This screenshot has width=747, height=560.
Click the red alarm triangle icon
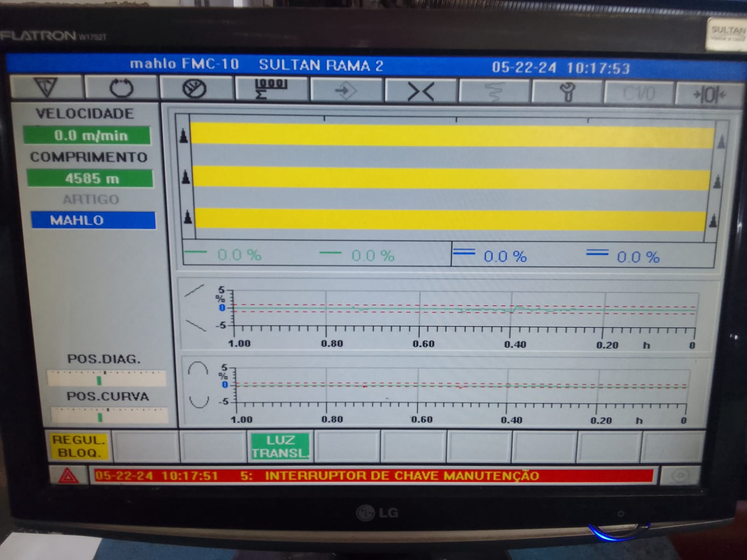(x=68, y=476)
